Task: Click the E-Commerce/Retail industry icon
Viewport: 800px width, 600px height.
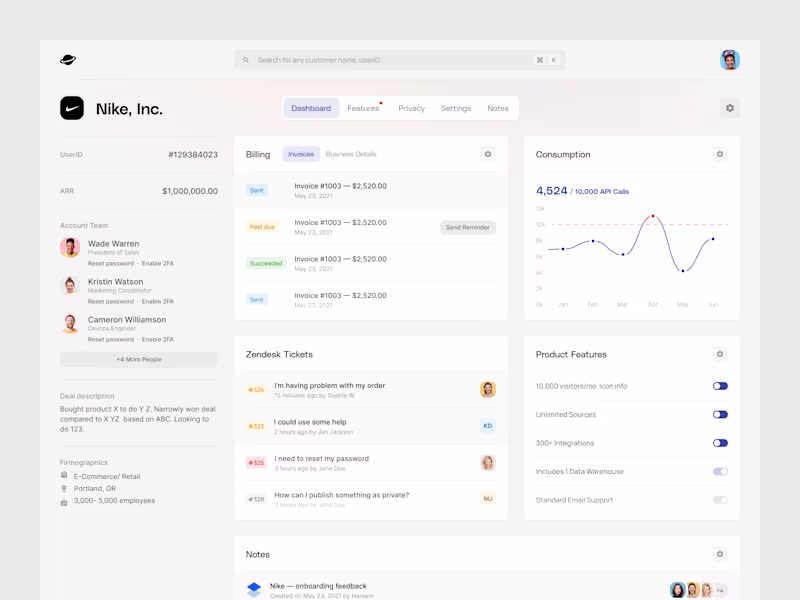Action: point(64,475)
